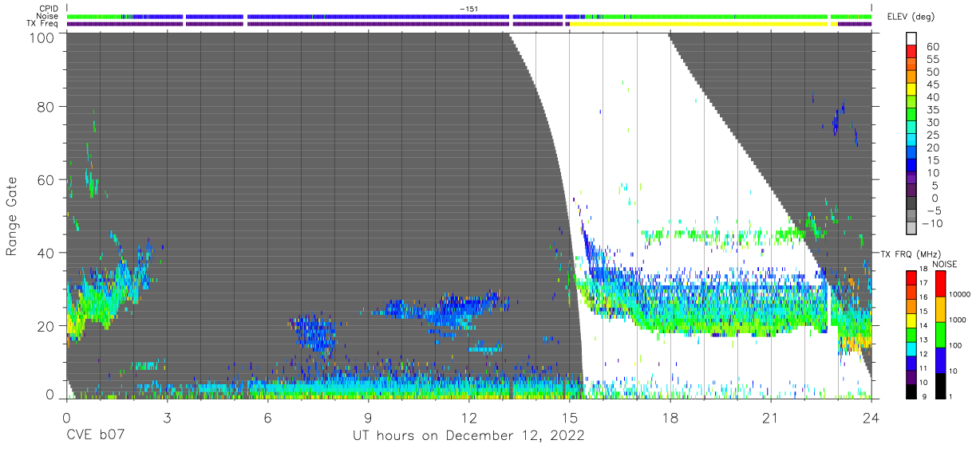The height and width of the screenshot is (452, 980).
Task: Click the 21 hour tick on the time axis
Action: pyautogui.click(x=770, y=416)
